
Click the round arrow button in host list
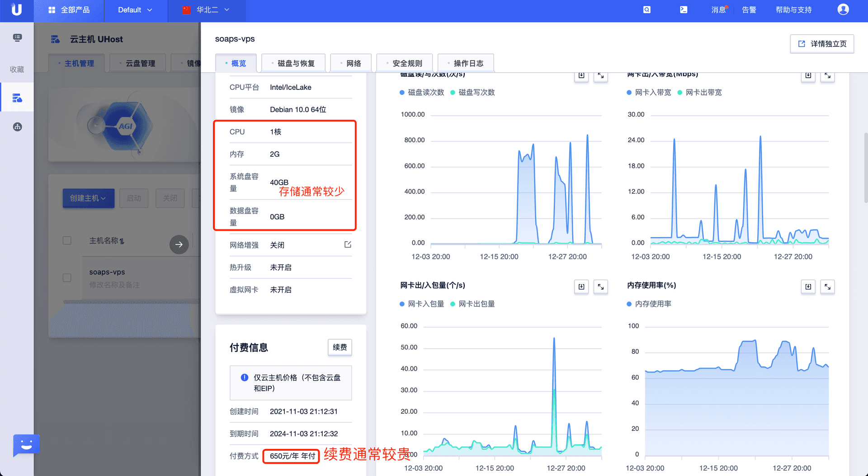pos(179,244)
